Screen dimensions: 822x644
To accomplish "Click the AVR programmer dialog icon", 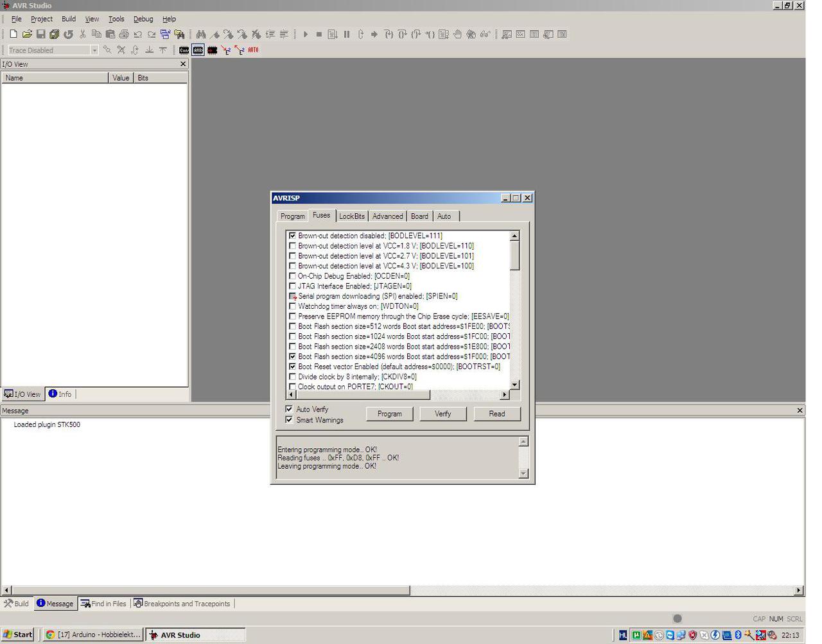I will tap(198, 50).
